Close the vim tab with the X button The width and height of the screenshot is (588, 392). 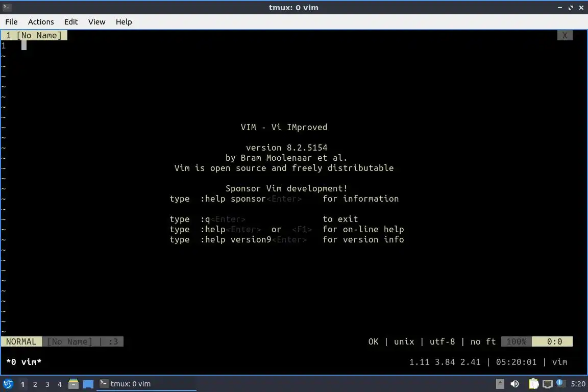click(x=565, y=36)
